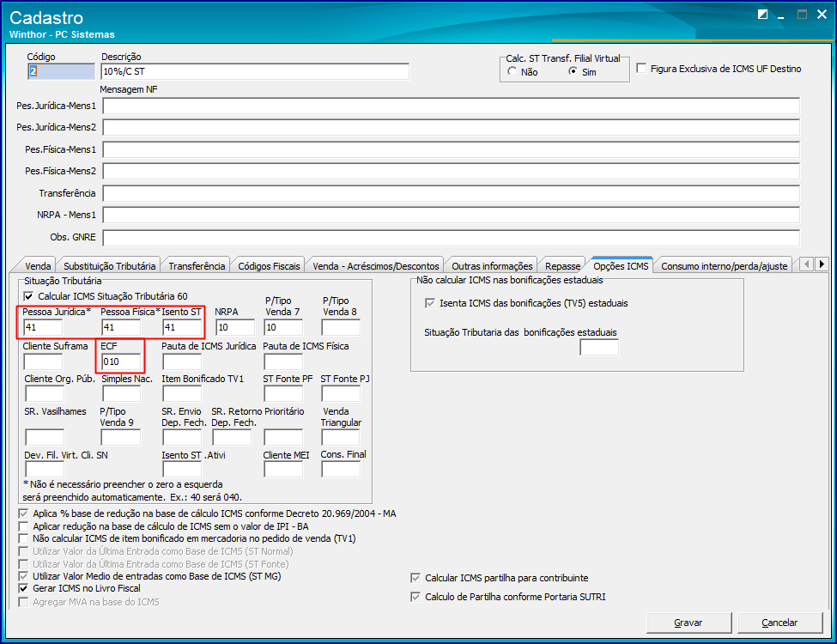Screen dimensions: 837x644
Task: Open Consumo interno/perda/ajuste tab
Action: click(x=724, y=265)
